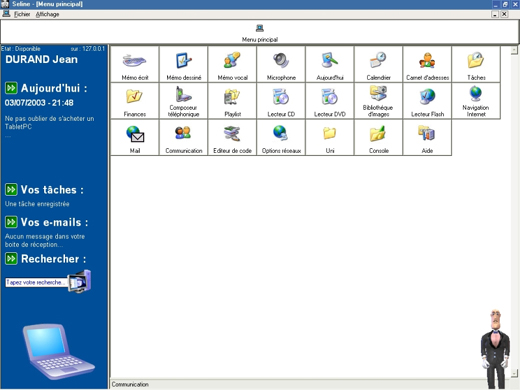520x390 pixels.
Task: Minimize the inner Menu principal window
Action: (495, 14)
